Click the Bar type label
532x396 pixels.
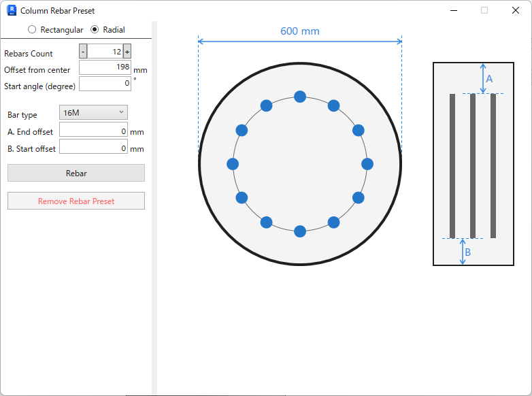[x=22, y=115]
